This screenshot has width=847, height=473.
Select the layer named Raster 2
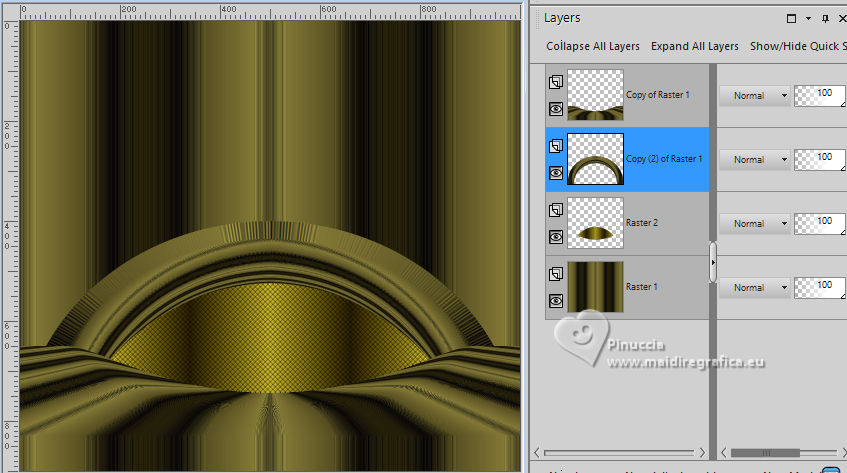tap(642, 223)
